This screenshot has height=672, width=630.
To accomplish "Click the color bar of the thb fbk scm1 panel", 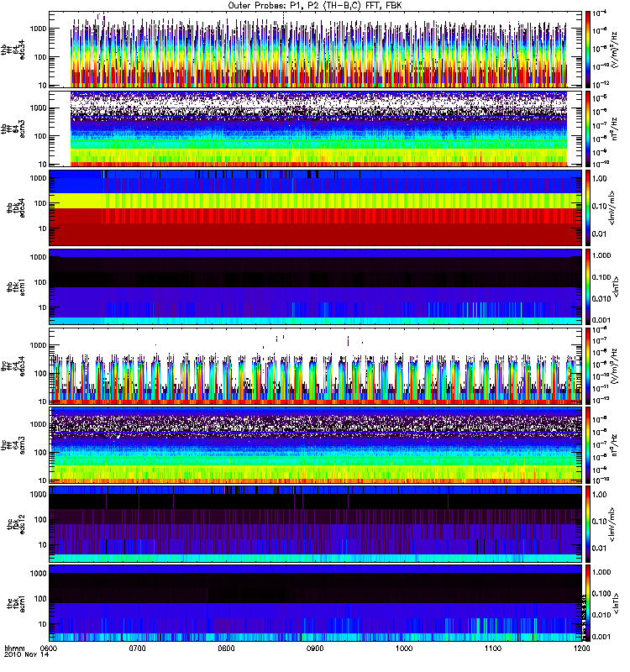I will (588, 286).
